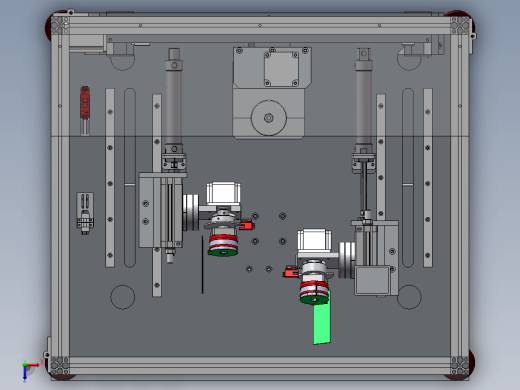The image size is (520, 390).
Task: Select the bottom-right frame corner bracket
Action: 460,366
